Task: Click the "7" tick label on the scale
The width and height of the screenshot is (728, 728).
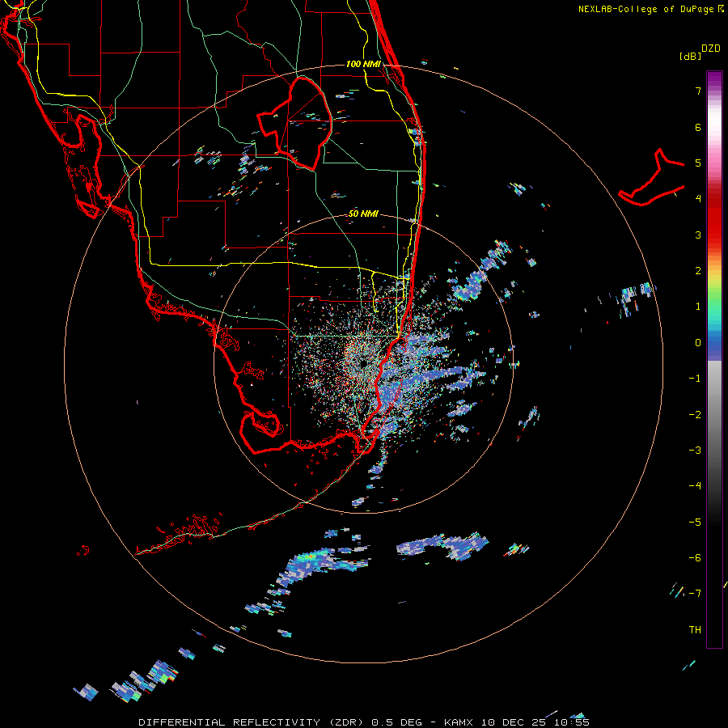Action: 698,91
